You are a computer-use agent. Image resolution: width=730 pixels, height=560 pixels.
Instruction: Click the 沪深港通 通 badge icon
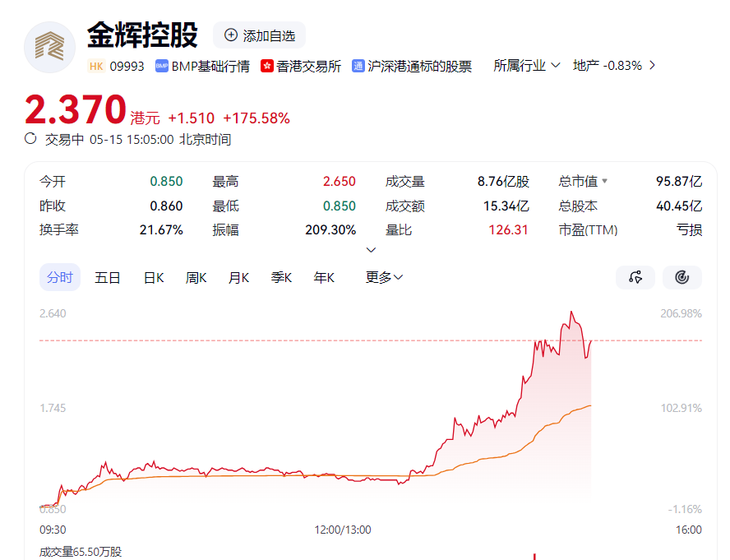(358, 66)
